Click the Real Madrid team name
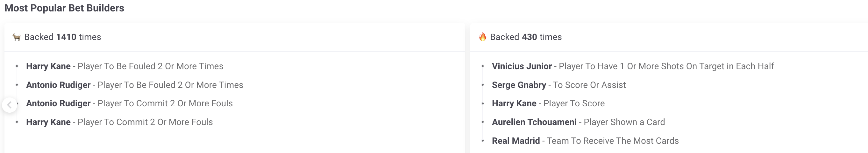 (x=516, y=141)
